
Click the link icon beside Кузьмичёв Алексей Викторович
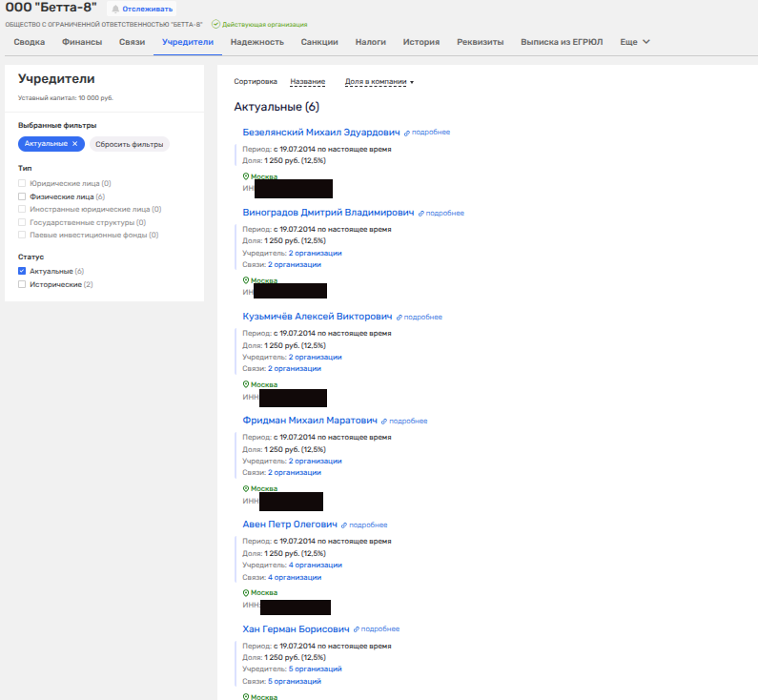point(399,317)
